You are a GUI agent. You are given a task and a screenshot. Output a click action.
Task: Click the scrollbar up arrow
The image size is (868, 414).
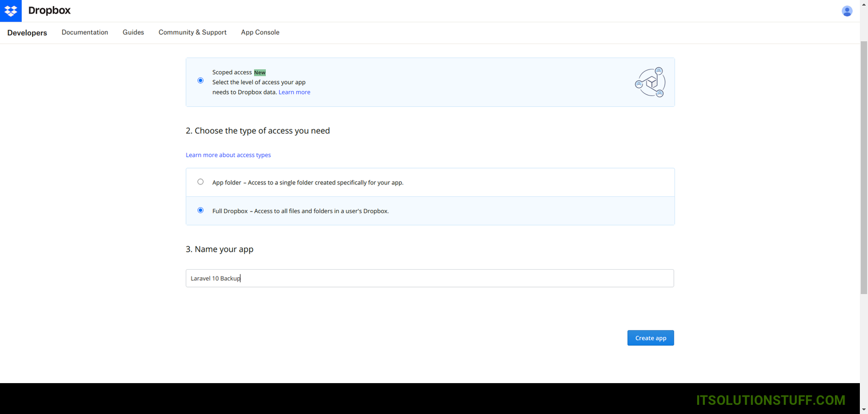tap(864, 4)
